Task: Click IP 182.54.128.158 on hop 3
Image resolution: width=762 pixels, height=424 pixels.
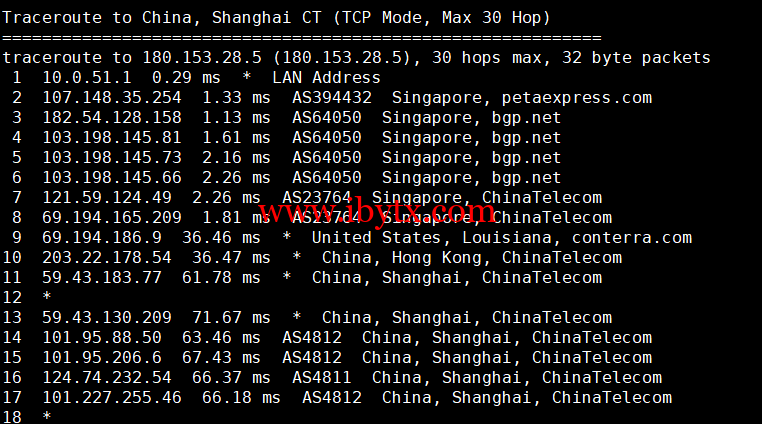Action: (112, 117)
